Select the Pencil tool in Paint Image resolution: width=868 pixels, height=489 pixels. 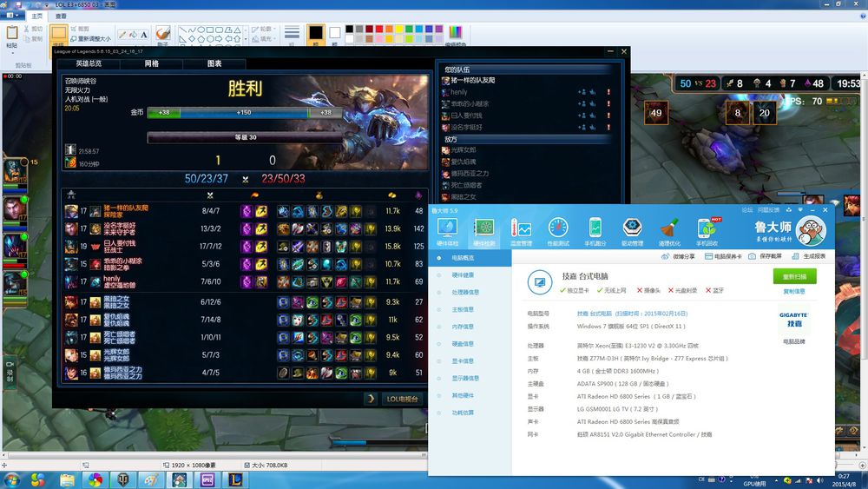122,35
